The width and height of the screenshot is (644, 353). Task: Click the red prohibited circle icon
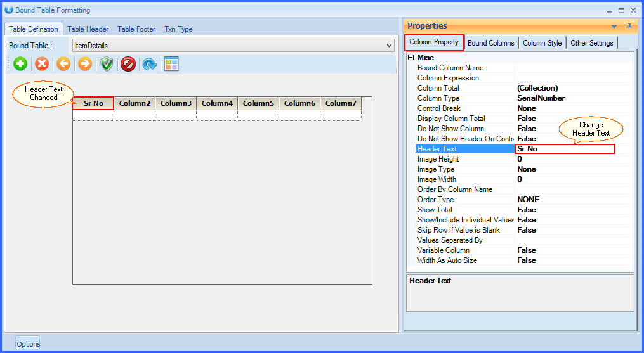coord(128,64)
